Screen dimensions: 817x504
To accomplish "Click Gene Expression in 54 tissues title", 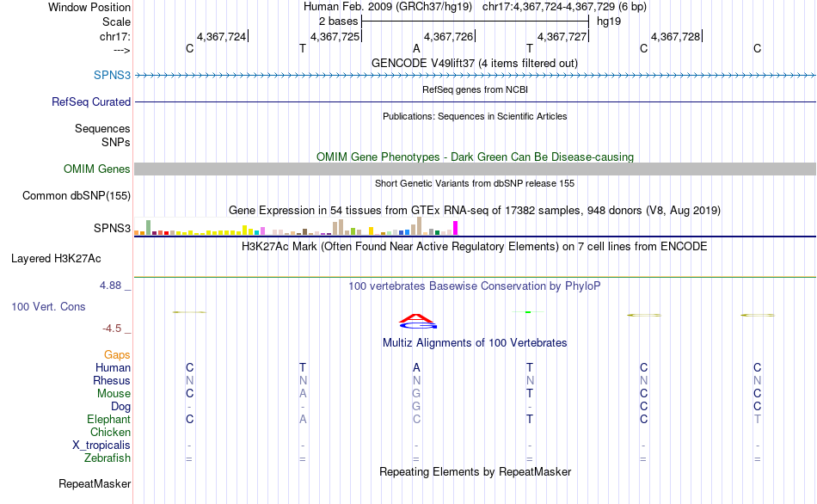I will coord(475,211).
